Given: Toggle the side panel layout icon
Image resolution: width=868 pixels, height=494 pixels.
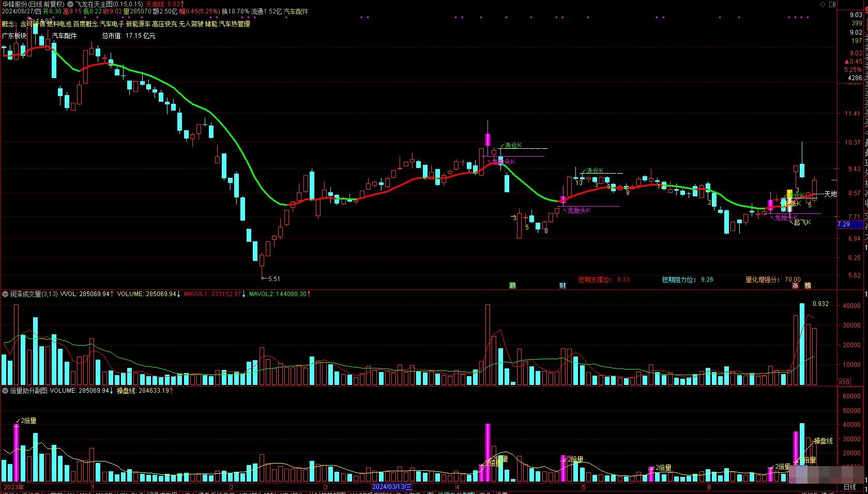Looking at the screenshot, I should pos(832,4).
